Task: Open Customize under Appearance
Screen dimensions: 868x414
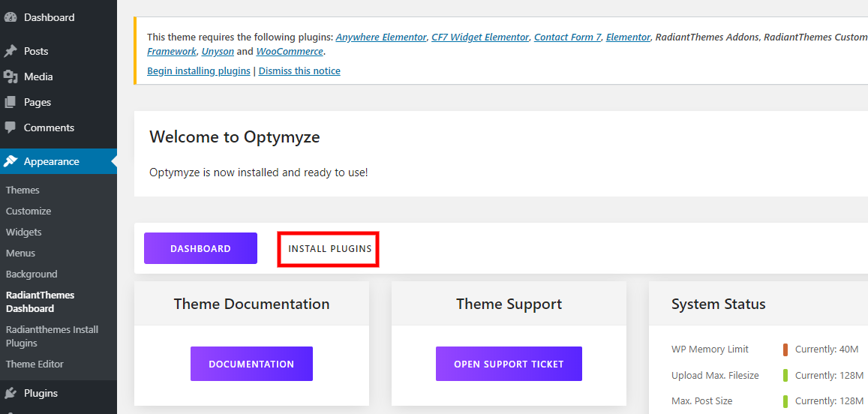Action: [x=29, y=211]
